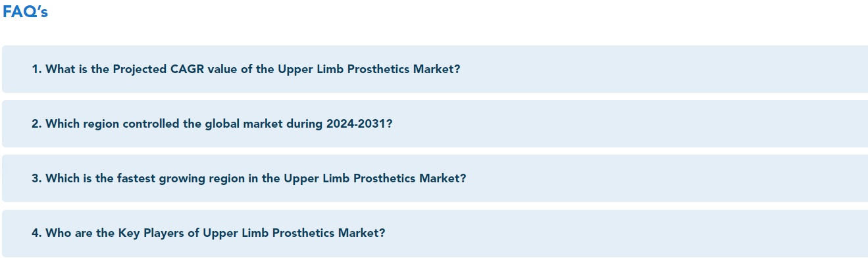Open FAQ item number 1
The image size is (868, 258).
click(x=435, y=69)
